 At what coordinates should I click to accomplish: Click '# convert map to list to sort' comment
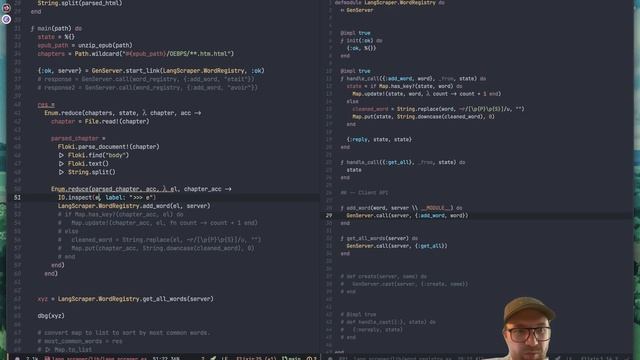tap(124, 333)
